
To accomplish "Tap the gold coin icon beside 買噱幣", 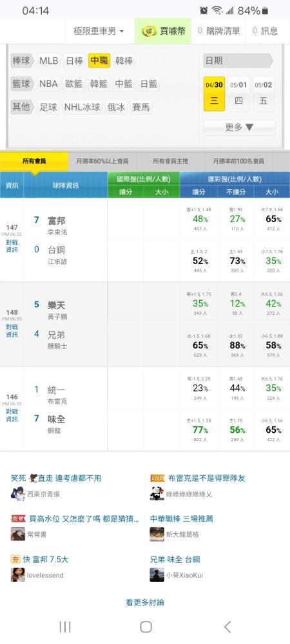I will point(149,32).
